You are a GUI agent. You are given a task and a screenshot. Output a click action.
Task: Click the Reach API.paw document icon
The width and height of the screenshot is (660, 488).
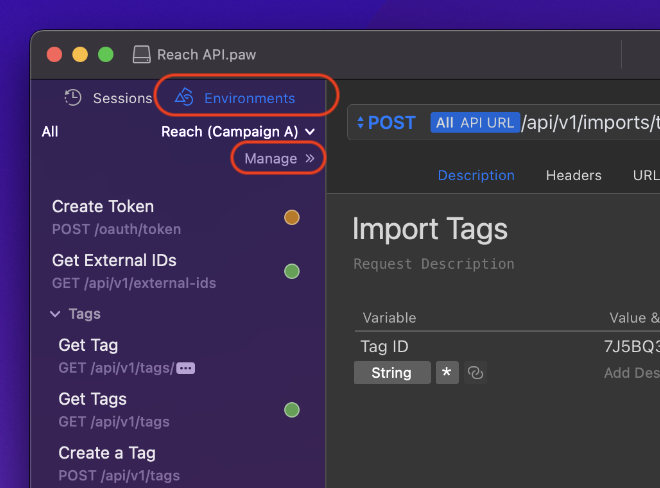click(x=141, y=55)
